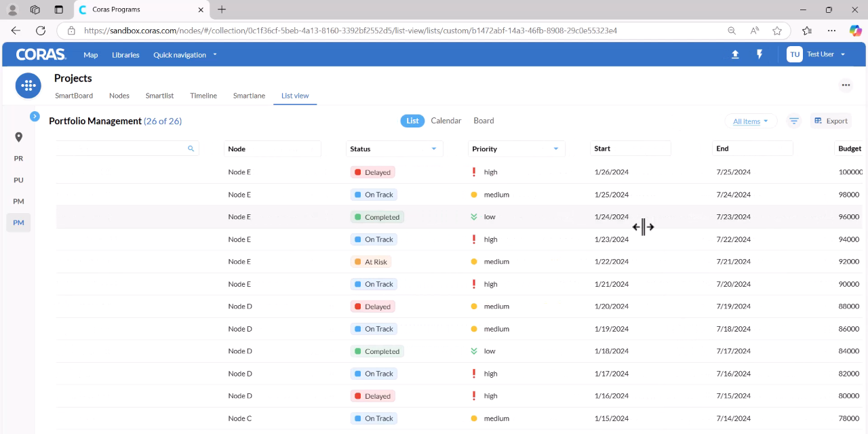Select the List view tab
The height and width of the screenshot is (434, 868).
tap(295, 96)
